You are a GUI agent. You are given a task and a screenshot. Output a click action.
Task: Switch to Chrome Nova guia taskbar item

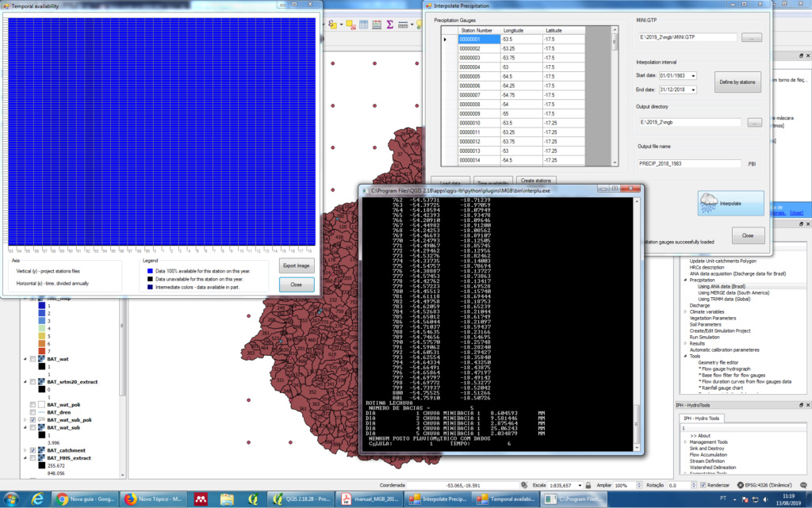point(86,499)
